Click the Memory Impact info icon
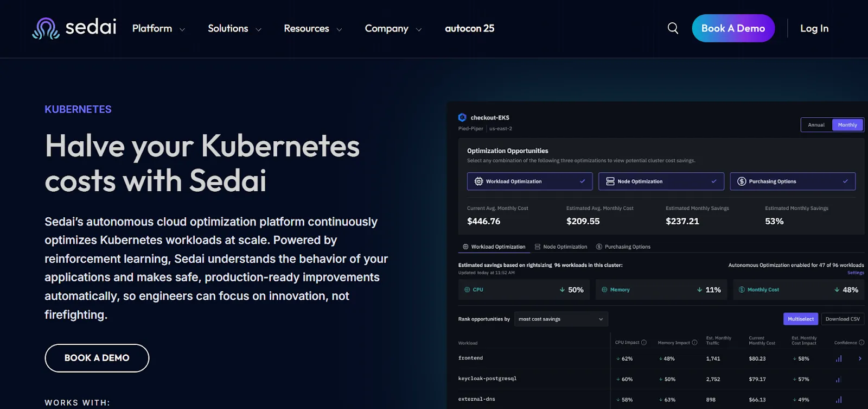Screen dimensions: 868x409 tap(694, 343)
